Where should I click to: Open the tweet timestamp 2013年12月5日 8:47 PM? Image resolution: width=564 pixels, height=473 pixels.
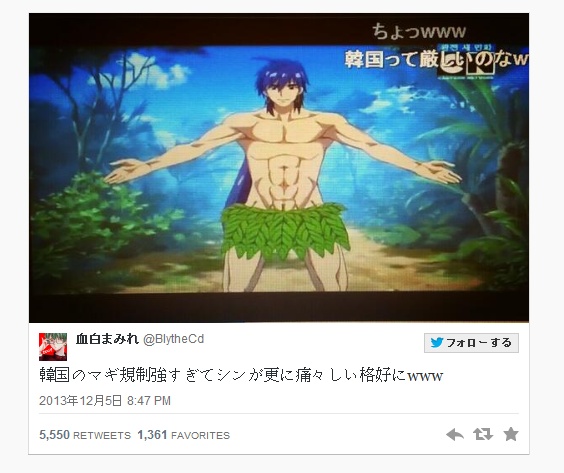click(x=105, y=401)
